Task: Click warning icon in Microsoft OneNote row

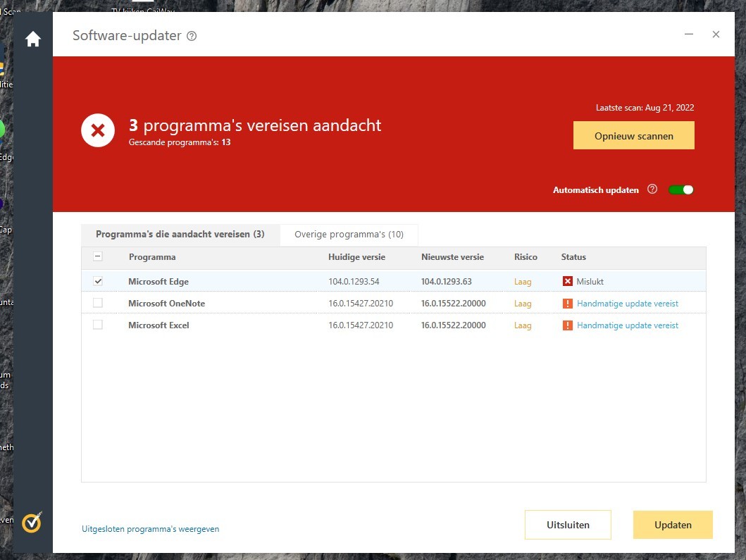Action: coord(568,303)
